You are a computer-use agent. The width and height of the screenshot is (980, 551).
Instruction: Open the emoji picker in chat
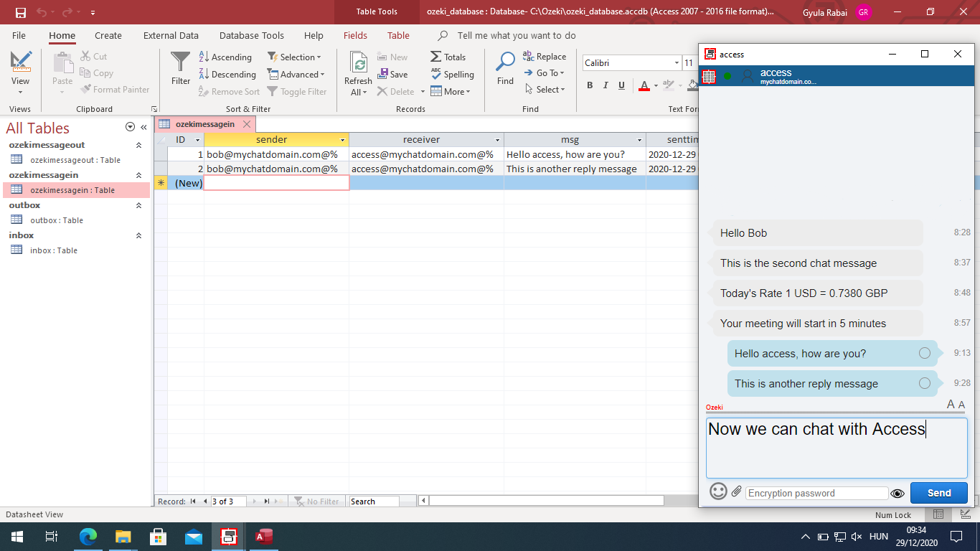718,491
